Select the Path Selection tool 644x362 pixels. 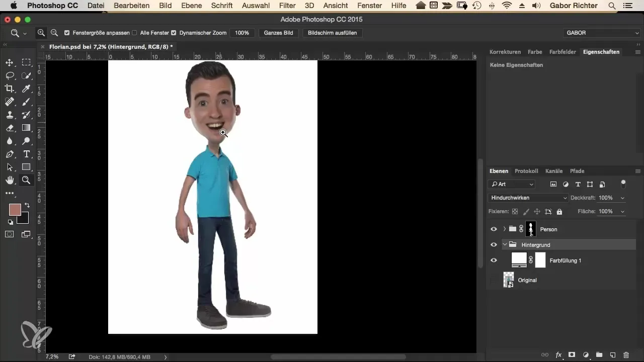pyautogui.click(x=10, y=167)
